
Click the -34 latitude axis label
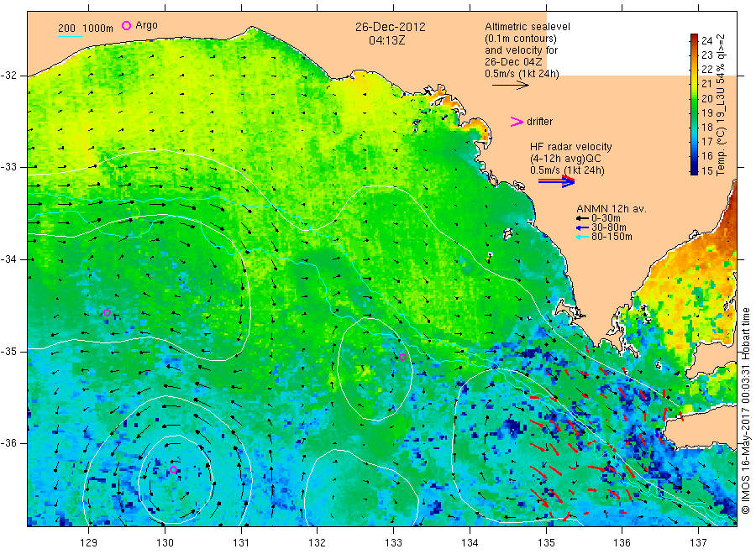pyautogui.click(x=8, y=259)
